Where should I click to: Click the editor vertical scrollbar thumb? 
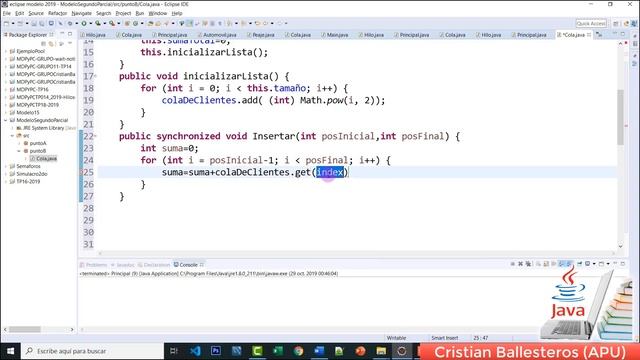(x=620, y=117)
